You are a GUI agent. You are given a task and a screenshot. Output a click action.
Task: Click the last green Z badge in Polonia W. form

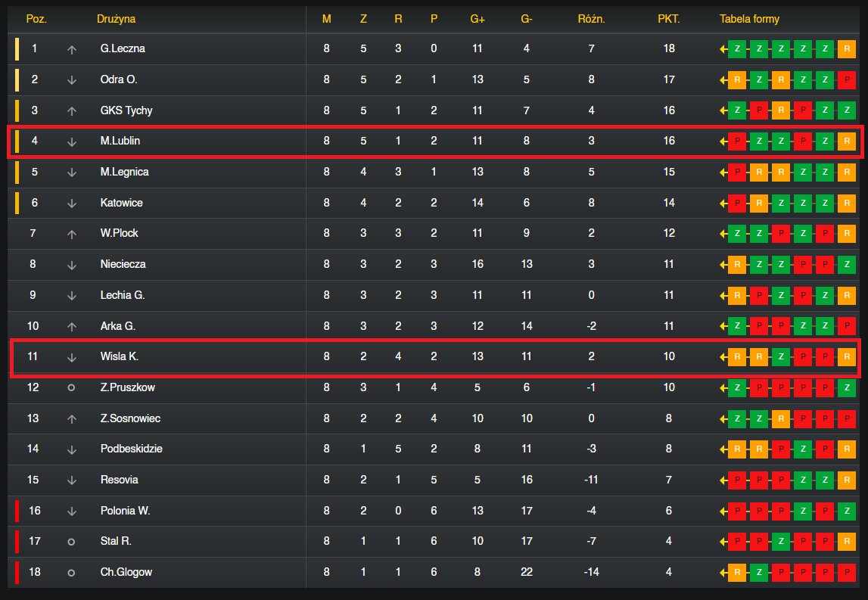click(846, 510)
